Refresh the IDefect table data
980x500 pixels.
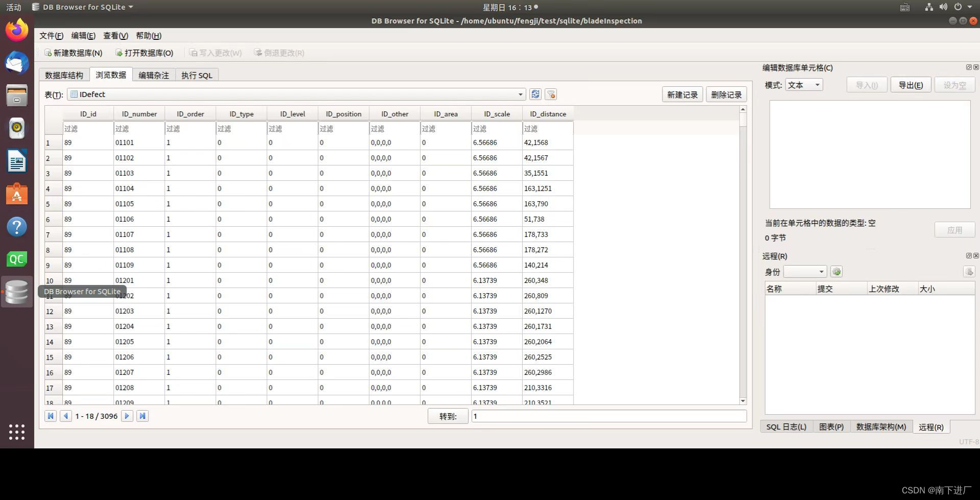click(x=535, y=94)
